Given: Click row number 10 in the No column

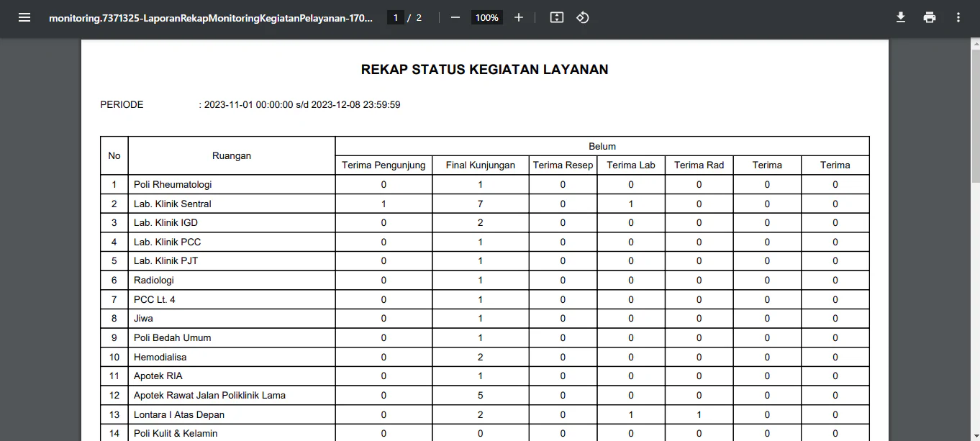Looking at the screenshot, I should tap(114, 358).
